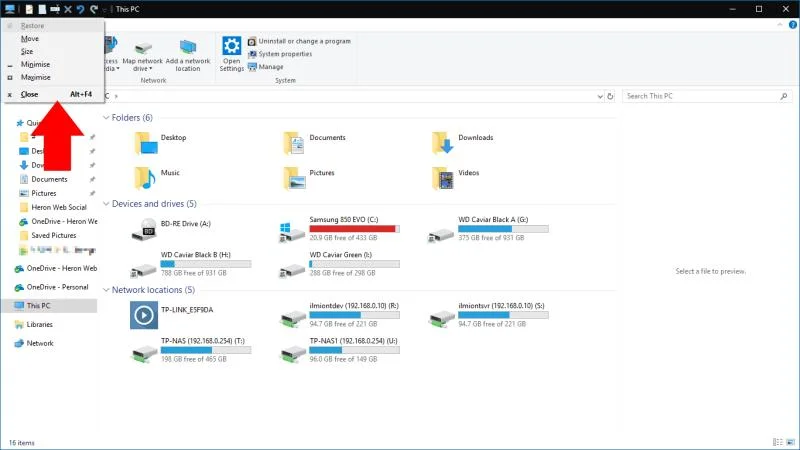
Task: Select the Videos folder icon
Action: coord(442,179)
